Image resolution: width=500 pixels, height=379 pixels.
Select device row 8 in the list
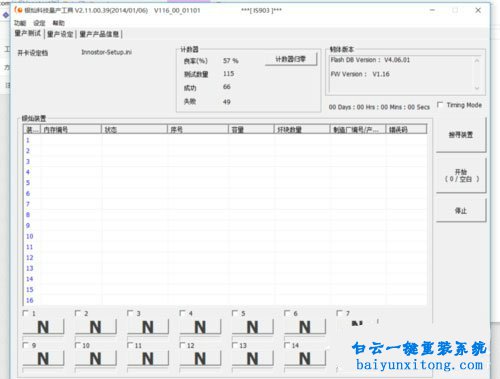(225, 215)
